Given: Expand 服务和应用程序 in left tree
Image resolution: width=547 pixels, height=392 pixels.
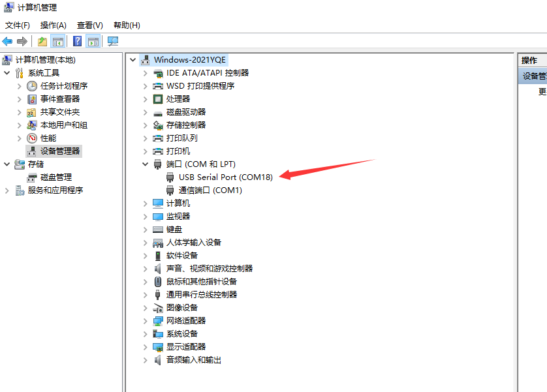Looking at the screenshot, I should click(7, 190).
